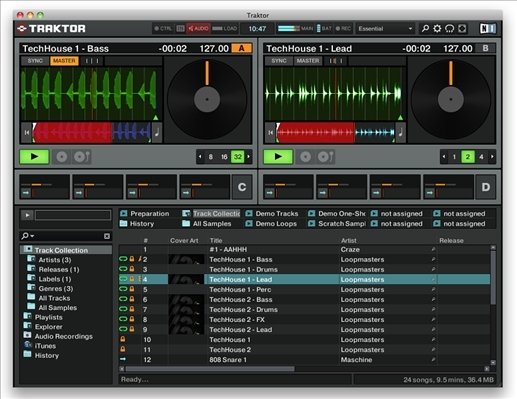Open the search magnifier in the header

click(x=425, y=29)
